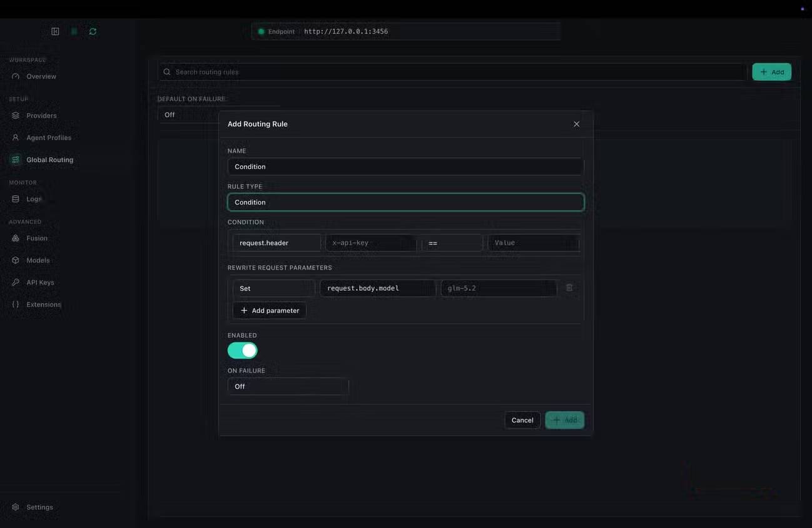Click the REWRITE REQUEST PARAMETERS label
This screenshot has height=528, width=812.
pyautogui.click(x=280, y=268)
